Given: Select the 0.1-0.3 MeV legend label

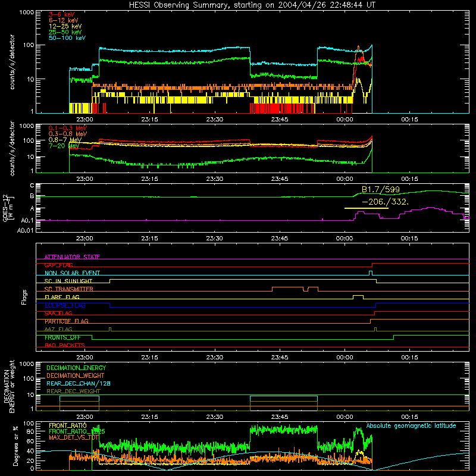Looking at the screenshot, I should point(68,129).
